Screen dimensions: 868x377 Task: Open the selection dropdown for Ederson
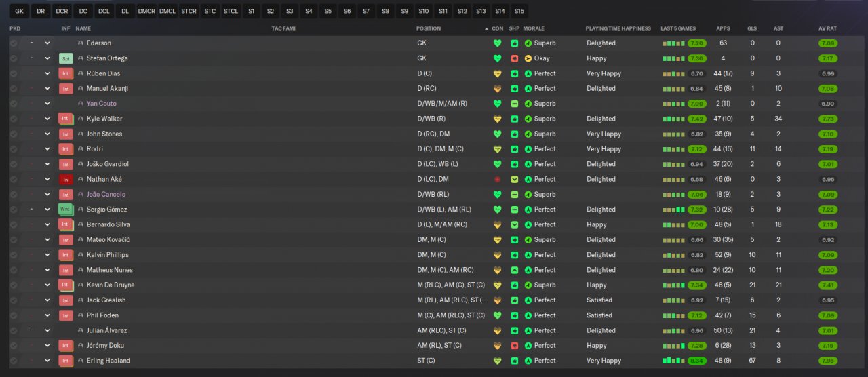point(47,43)
